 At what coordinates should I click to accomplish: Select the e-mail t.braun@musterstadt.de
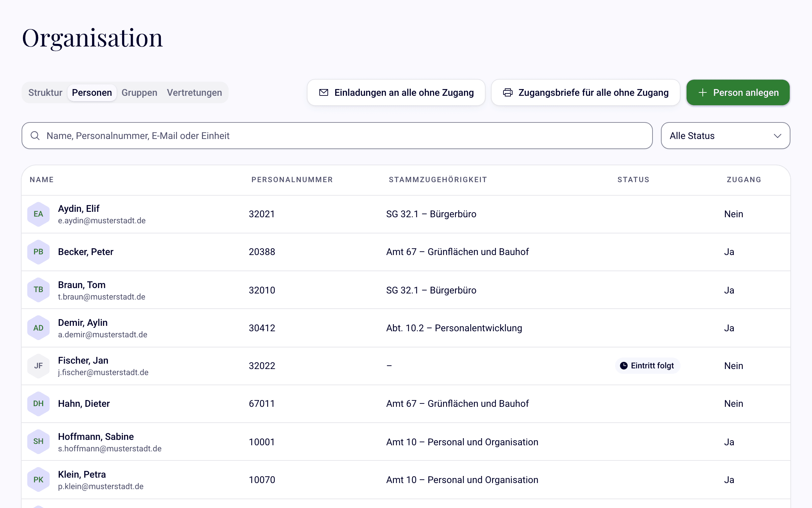tap(101, 297)
